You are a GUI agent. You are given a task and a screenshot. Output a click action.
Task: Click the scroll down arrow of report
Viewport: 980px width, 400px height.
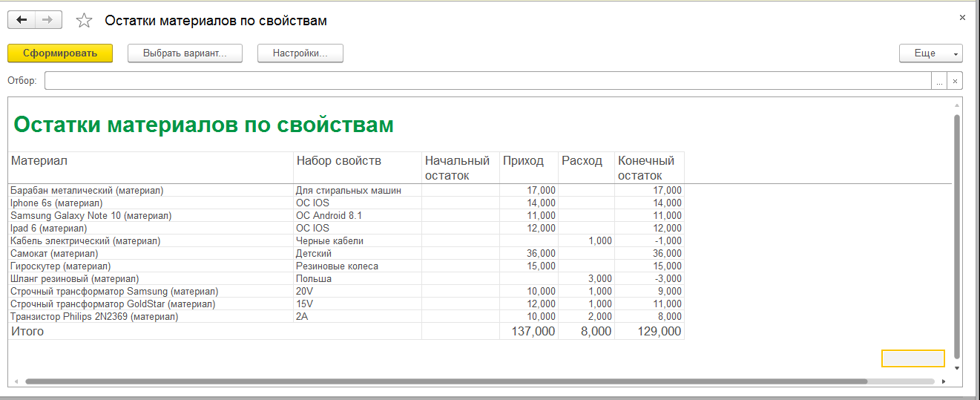coord(957,367)
